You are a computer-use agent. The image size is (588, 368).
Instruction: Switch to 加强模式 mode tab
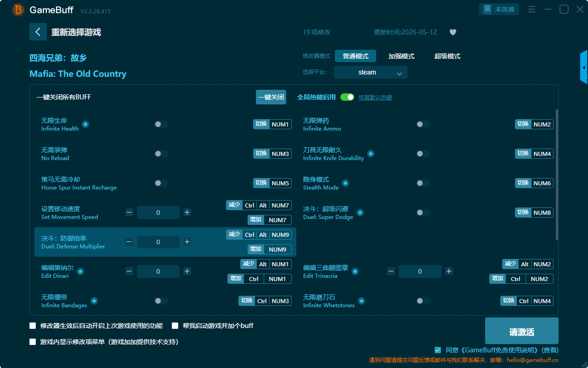[401, 56]
